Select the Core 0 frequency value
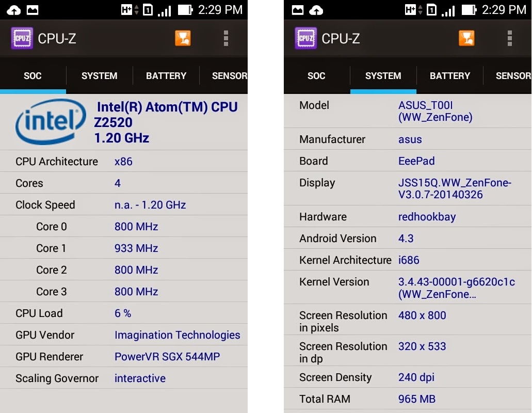 pyautogui.click(x=136, y=227)
